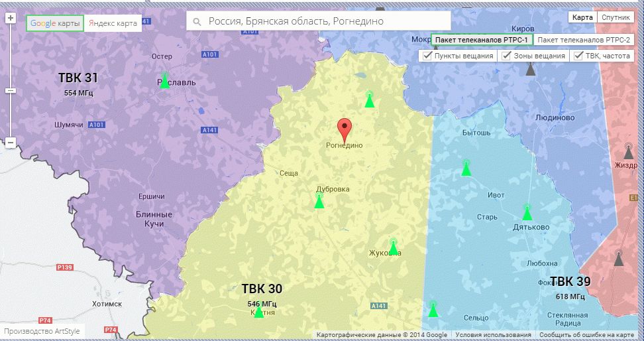Select the Пакет телеканалов РТРС-1 tab
Screen dimensions: 644x341
482,40
